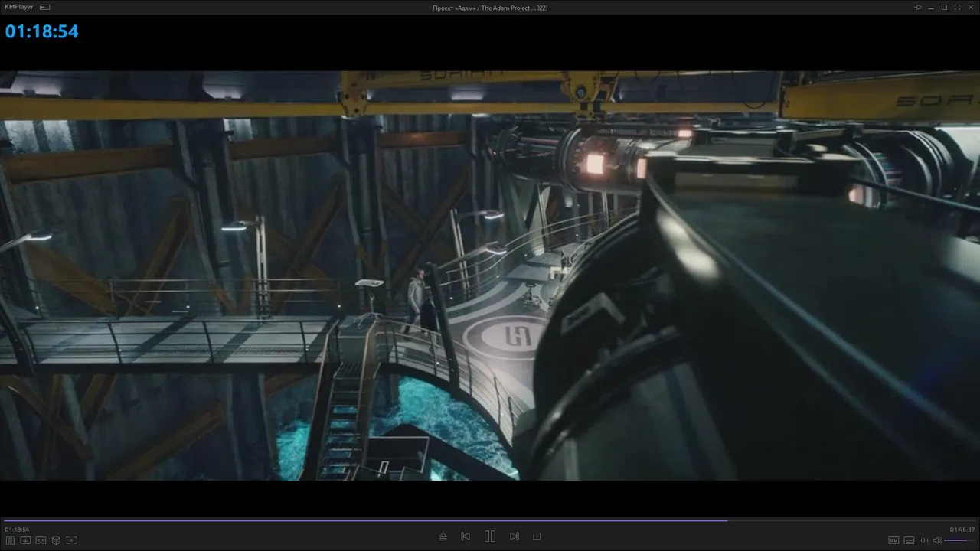
Task: Open a file with the eject button
Action: point(443,536)
